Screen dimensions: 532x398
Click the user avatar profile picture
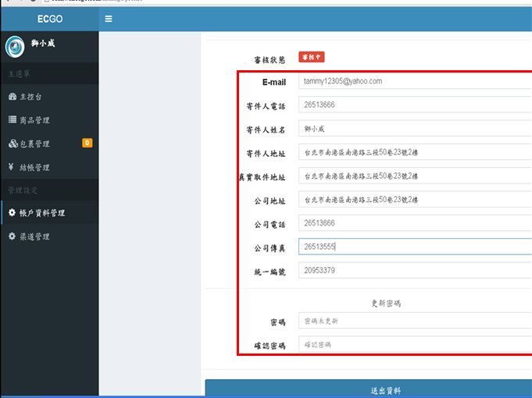(15, 48)
